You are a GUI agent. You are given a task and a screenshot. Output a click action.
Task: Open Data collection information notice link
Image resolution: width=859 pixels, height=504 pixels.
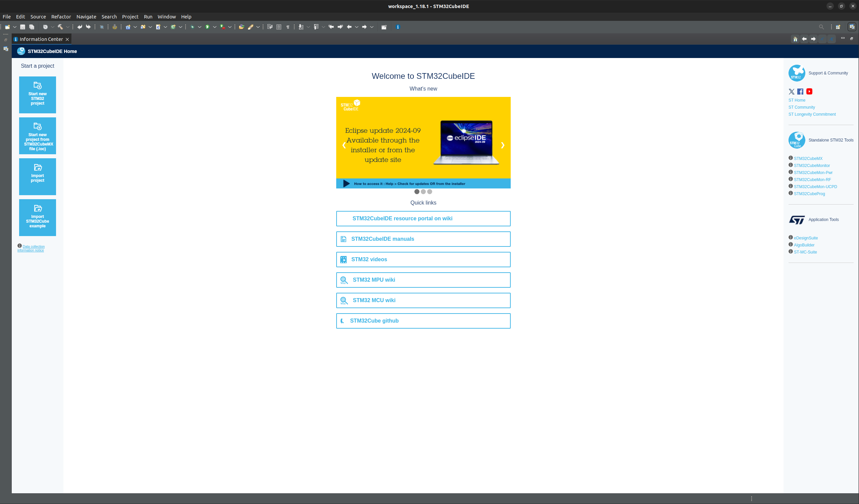pyautogui.click(x=31, y=248)
